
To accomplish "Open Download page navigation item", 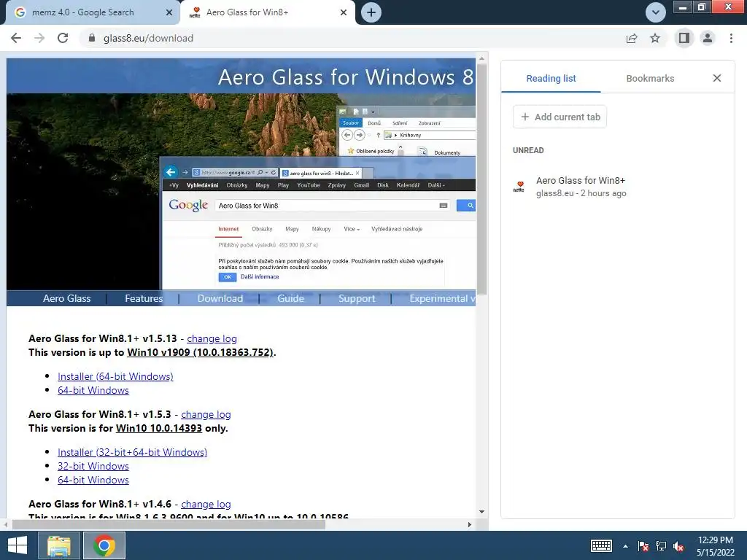I will [220, 298].
